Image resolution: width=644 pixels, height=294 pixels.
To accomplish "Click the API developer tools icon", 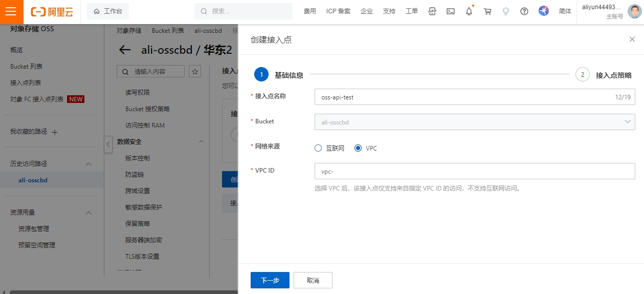I will [432, 11].
